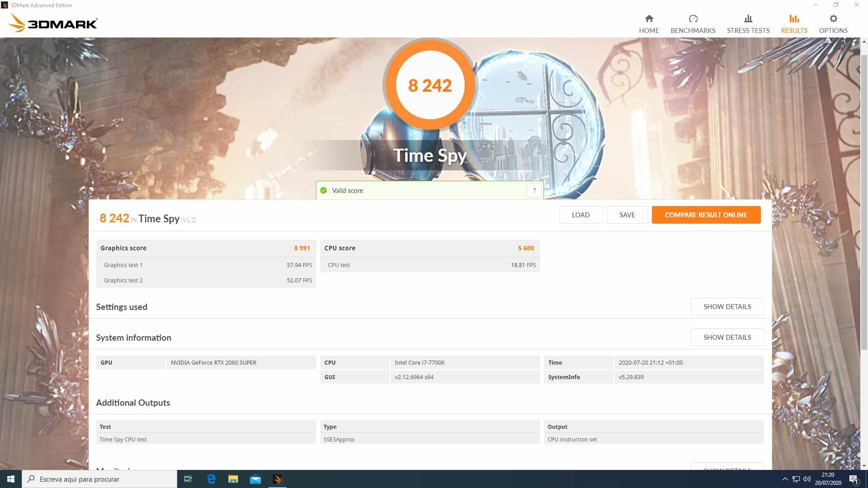
Task: Click 3DMark taskbar icon
Action: 278,479
